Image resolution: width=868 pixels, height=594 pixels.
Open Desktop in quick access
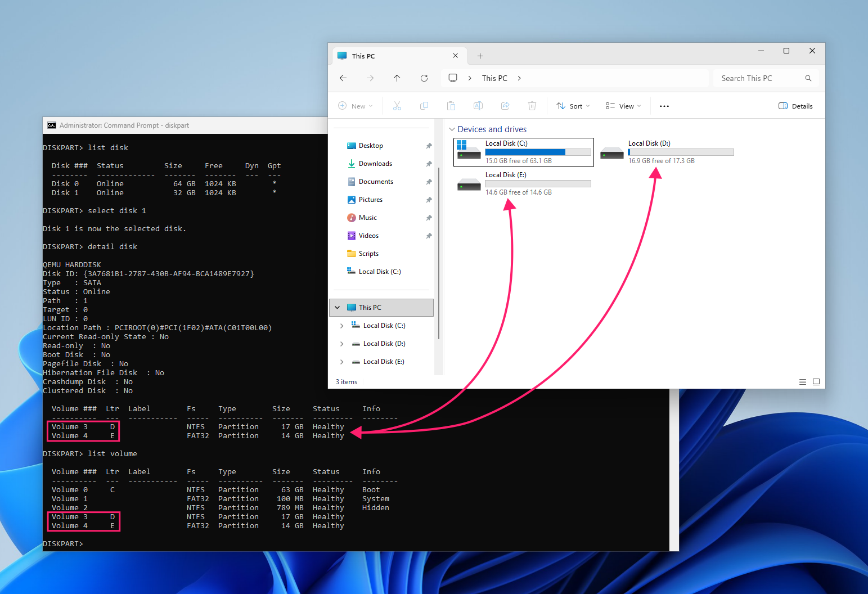coord(371,146)
